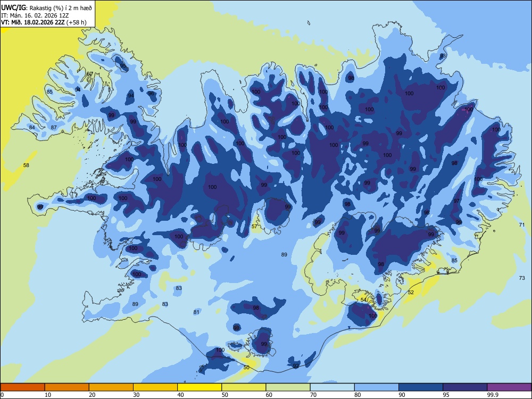Click the legend label '10'
Screen dimensions: 532x399
[x=48, y=395]
